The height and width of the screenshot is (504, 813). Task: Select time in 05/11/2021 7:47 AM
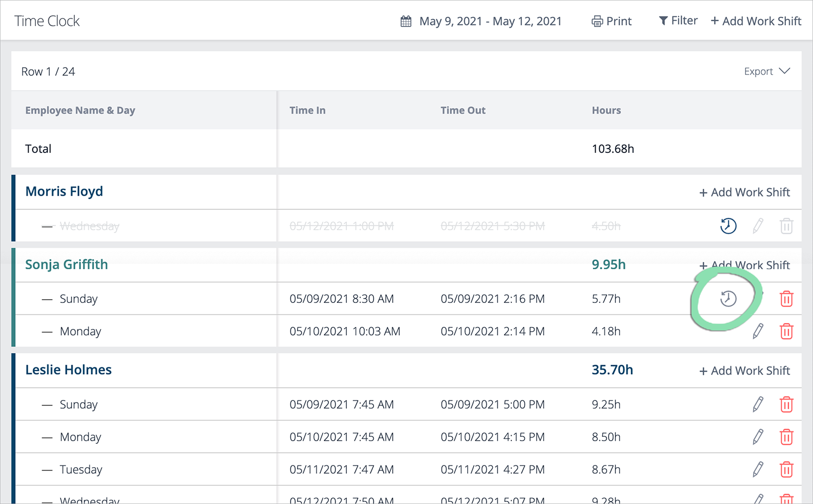coord(341,469)
